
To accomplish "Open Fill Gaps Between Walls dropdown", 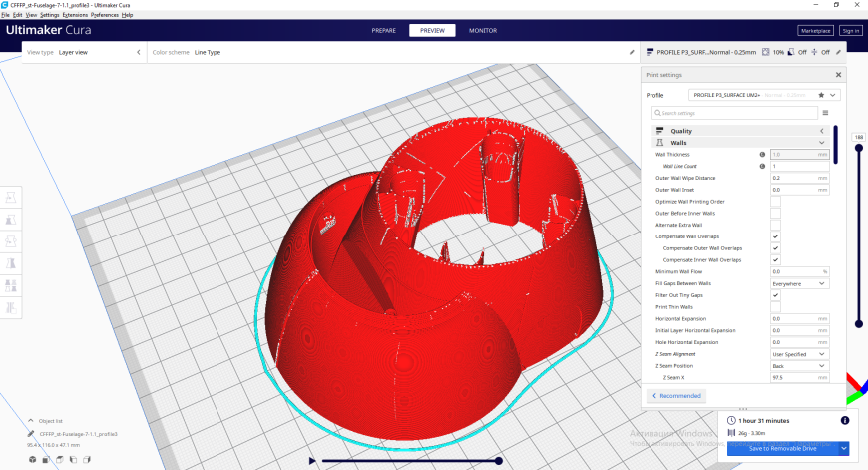I will pyautogui.click(x=799, y=283).
